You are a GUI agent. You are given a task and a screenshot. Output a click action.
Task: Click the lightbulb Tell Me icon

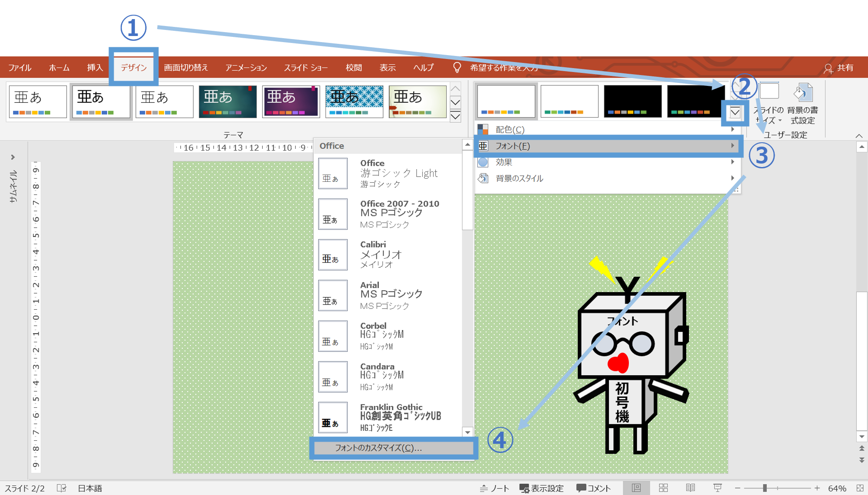point(457,67)
